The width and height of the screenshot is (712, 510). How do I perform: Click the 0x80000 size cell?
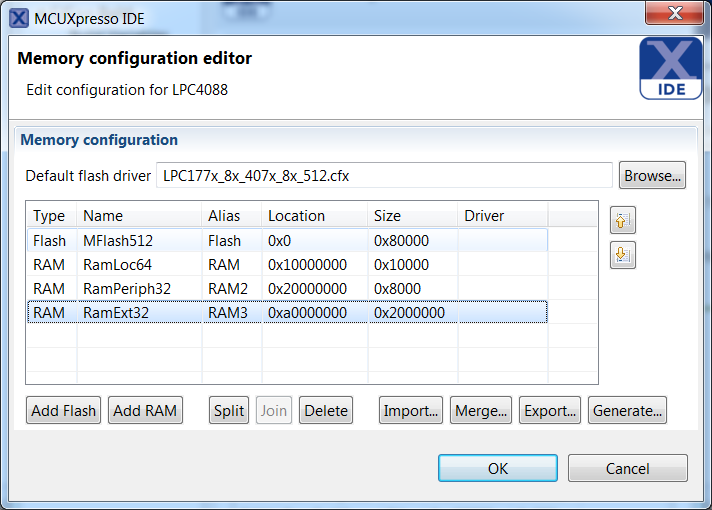[x=413, y=240]
